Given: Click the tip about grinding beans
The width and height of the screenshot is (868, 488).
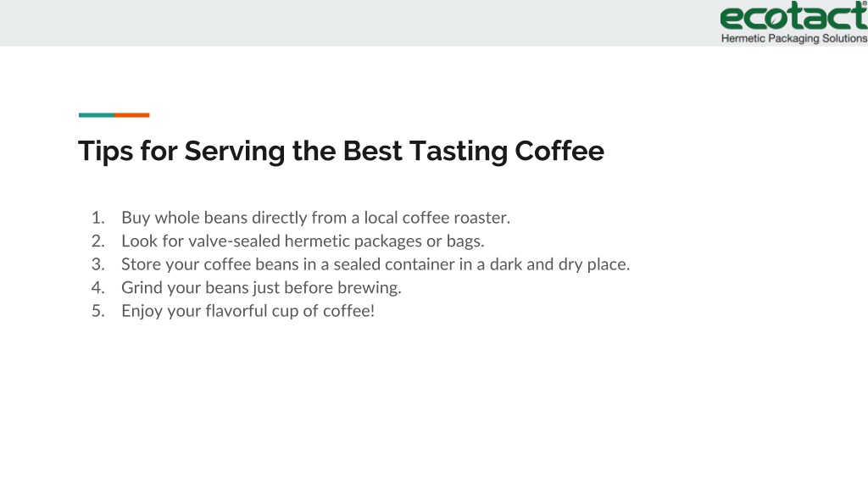Looking at the screenshot, I should [261, 288].
